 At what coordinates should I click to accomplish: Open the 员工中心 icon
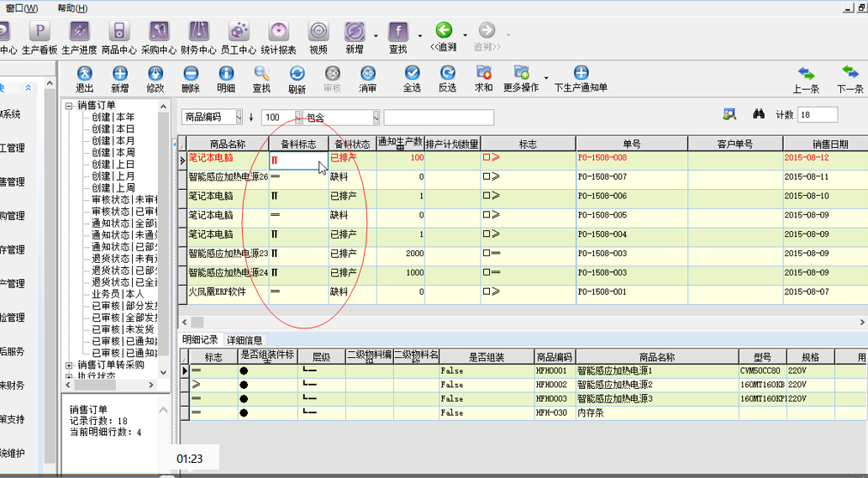[239, 31]
